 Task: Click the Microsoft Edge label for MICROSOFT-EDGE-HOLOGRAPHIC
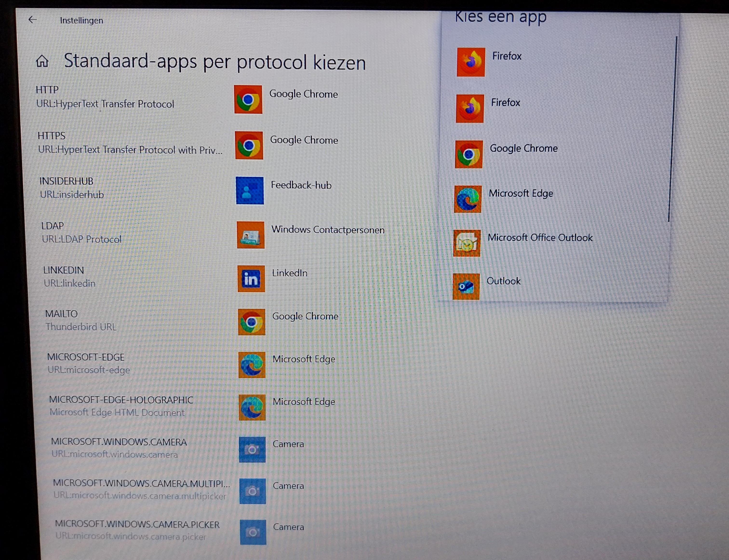pos(304,402)
